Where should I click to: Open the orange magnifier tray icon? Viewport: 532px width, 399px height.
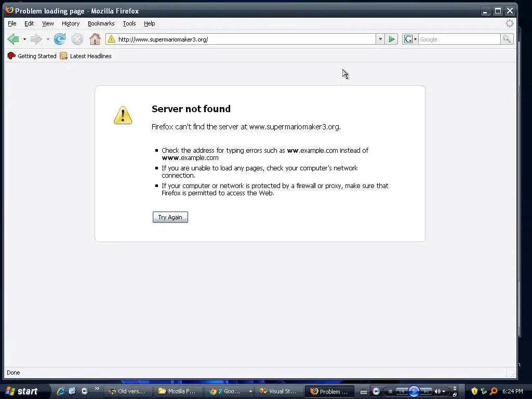pos(494,392)
